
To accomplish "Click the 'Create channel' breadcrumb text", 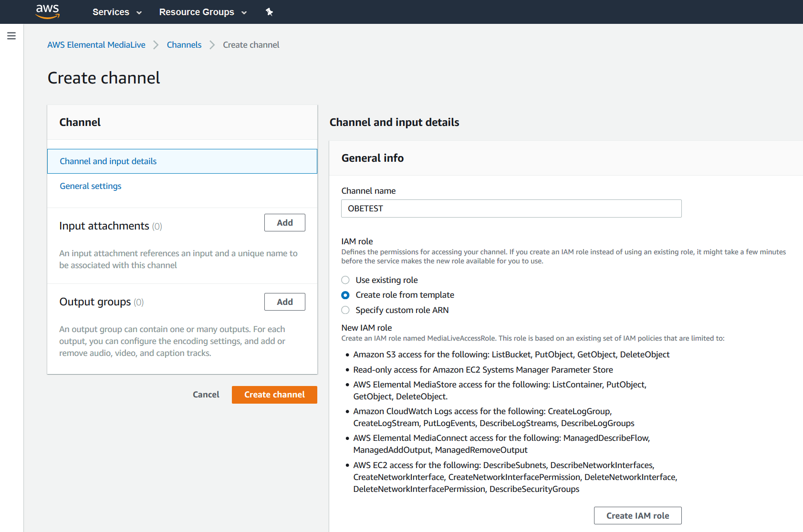I will point(251,45).
